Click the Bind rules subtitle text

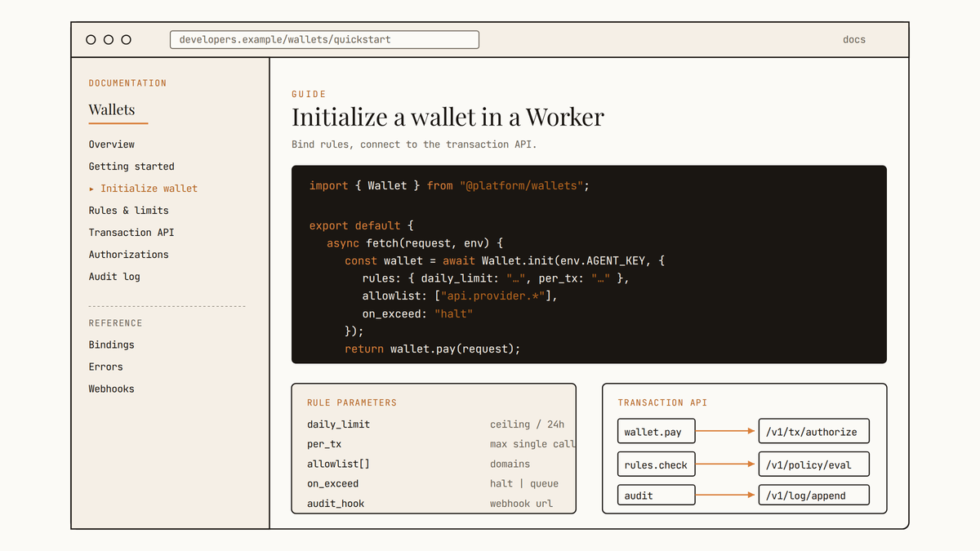[x=414, y=144]
